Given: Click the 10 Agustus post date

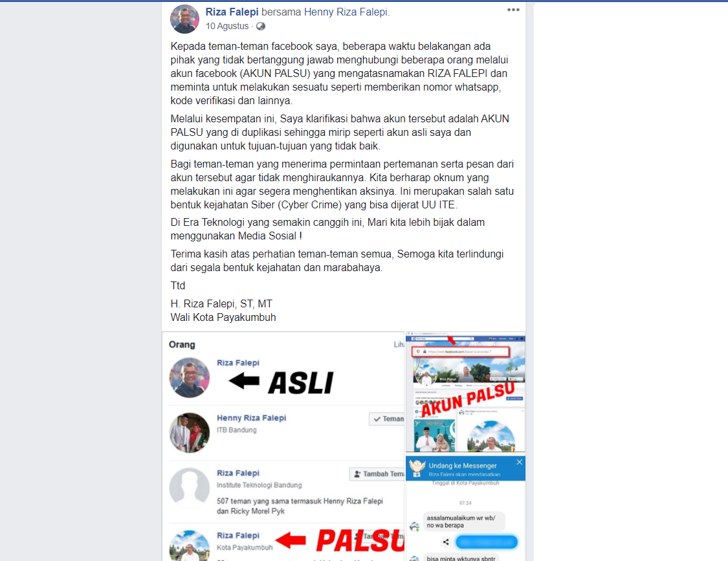Looking at the screenshot, I should tap(227, 27).
